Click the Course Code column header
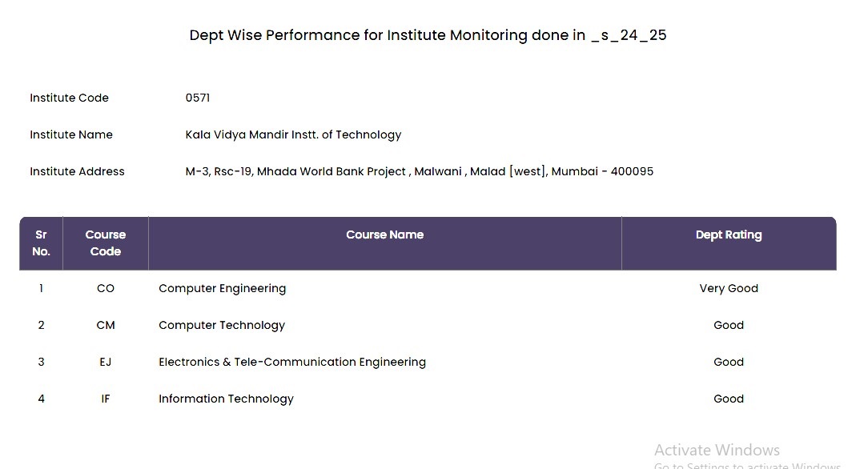Image resolution: width=868 pixels, height=469 pixels. coord(106,243)
